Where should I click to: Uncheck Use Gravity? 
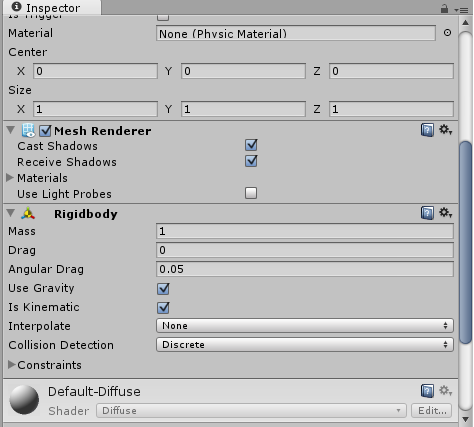tap(163, 289)
